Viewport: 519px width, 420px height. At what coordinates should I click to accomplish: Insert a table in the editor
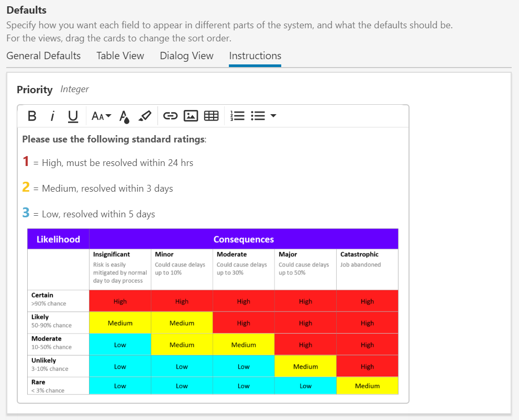(x=211, y=116)
